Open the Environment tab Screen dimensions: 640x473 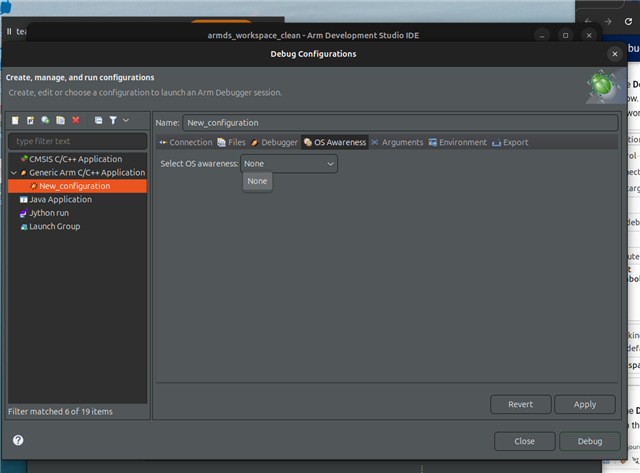point(458,142)
